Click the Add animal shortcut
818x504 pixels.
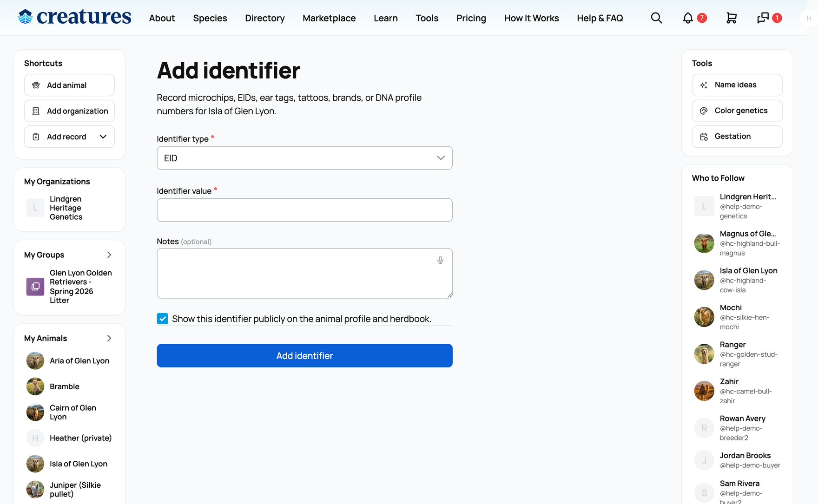(69, 85)
